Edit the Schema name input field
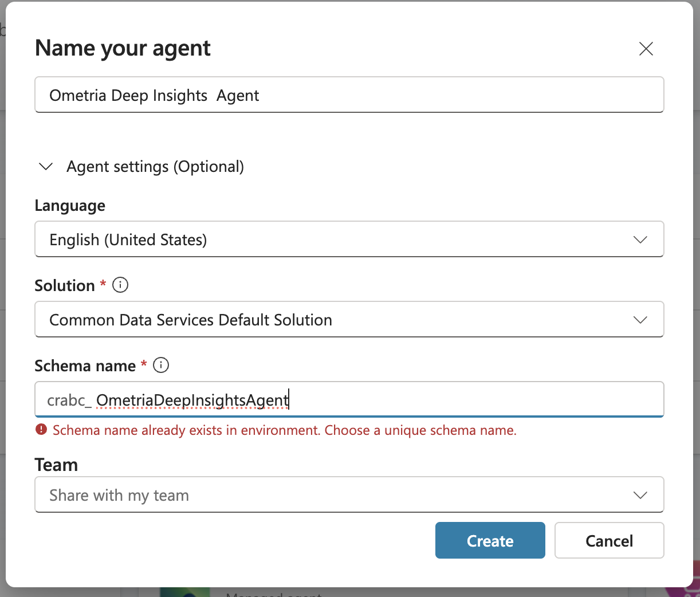The width and height of the screenshot is (700, 597). pyautogui.click(x=349, y=399)
